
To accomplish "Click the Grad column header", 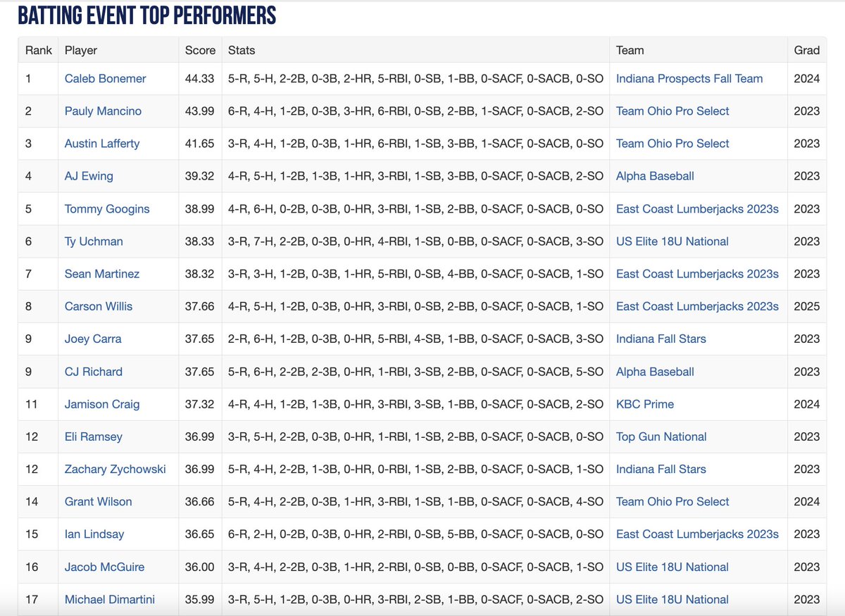I will coord(807,50).
